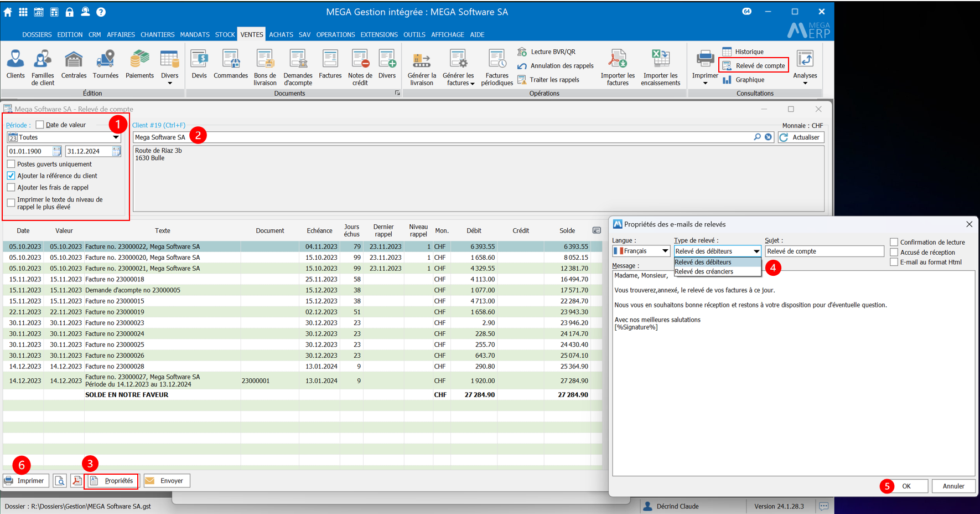Open Graphique consultation
The height and width of the screenshot is (514, 980).
coord(743,80)
